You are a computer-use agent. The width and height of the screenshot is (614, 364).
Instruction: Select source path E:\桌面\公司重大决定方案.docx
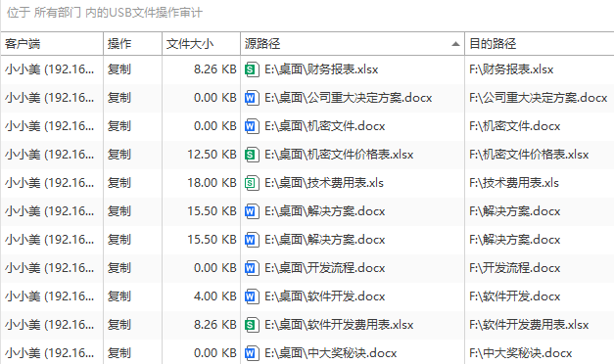coord(349,98)
